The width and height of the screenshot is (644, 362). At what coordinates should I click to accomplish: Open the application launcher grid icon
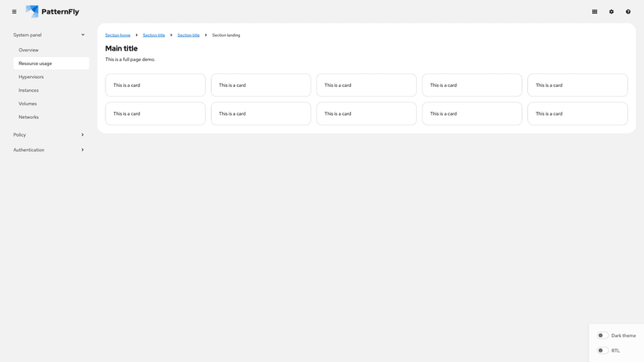[594, 12]
